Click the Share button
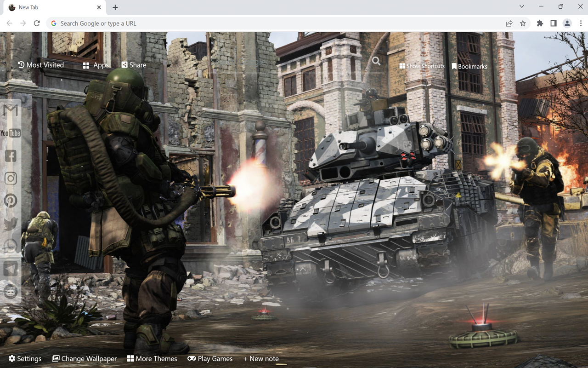 pyautogui.click(x=134, y=65)
